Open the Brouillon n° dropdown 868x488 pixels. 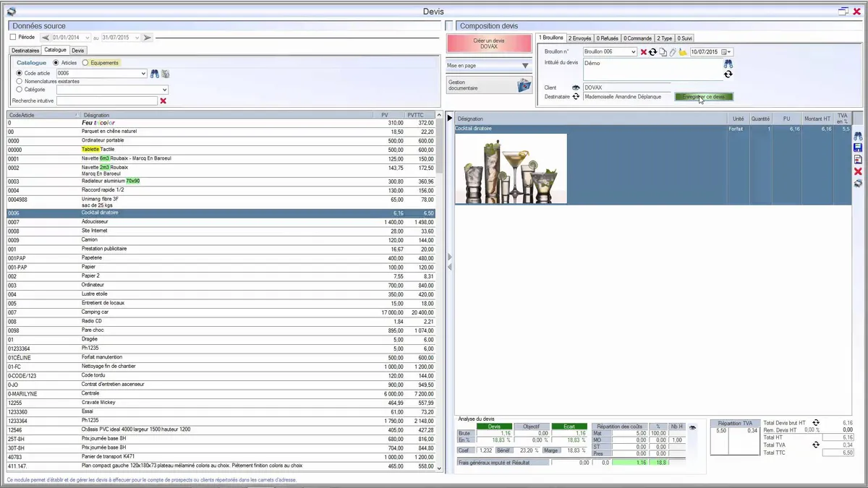pyautogui.click(x=634, y=52)
